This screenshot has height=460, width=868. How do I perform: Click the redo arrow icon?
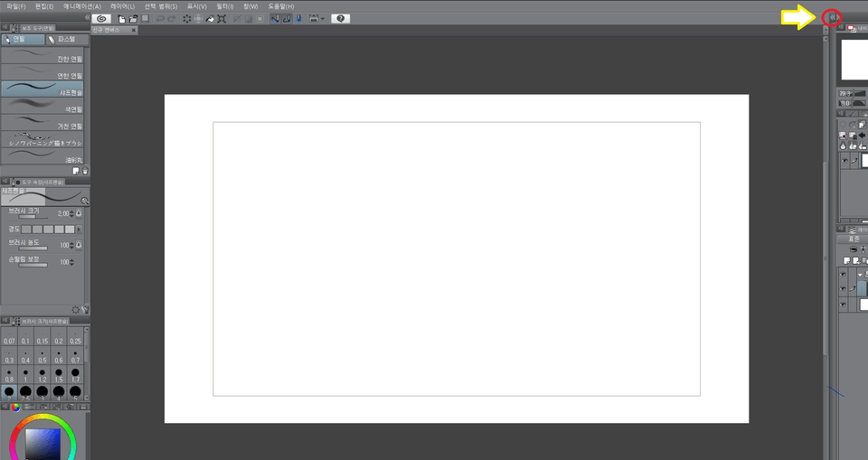point(172,19)
